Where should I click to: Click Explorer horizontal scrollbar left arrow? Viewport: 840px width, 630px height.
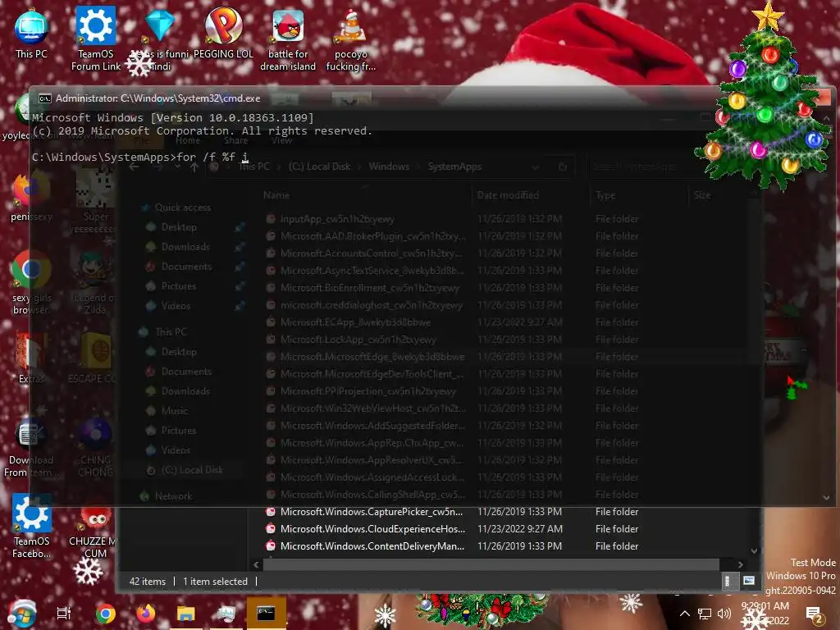click(256, 564)
